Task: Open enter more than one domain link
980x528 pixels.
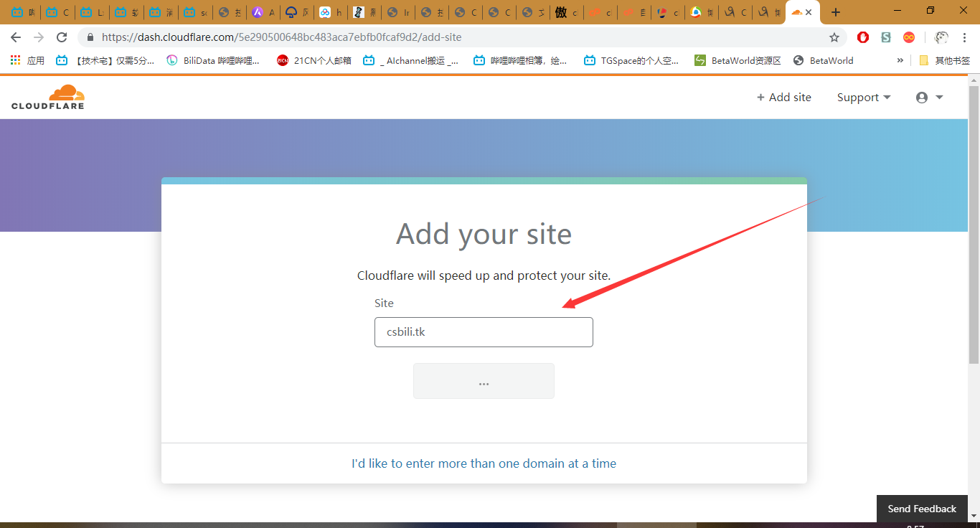Action: coord(484,463)
